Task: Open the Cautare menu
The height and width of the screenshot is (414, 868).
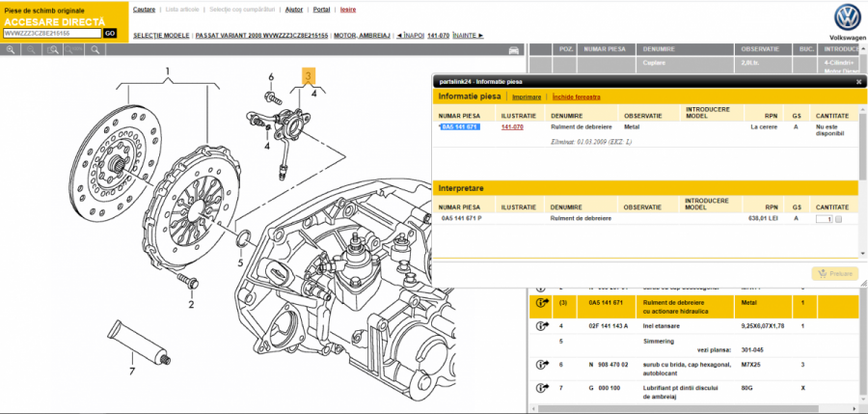Action: [x=144, y=9]
